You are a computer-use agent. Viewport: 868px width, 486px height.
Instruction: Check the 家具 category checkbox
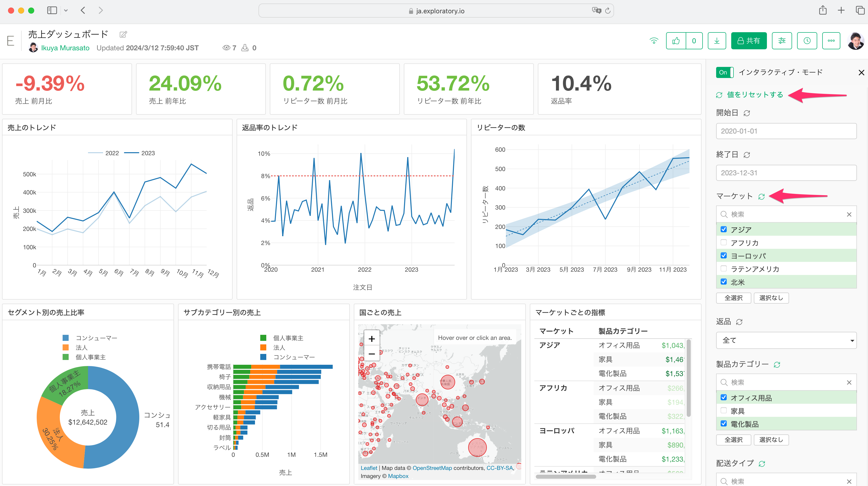[x=723, y=411]
